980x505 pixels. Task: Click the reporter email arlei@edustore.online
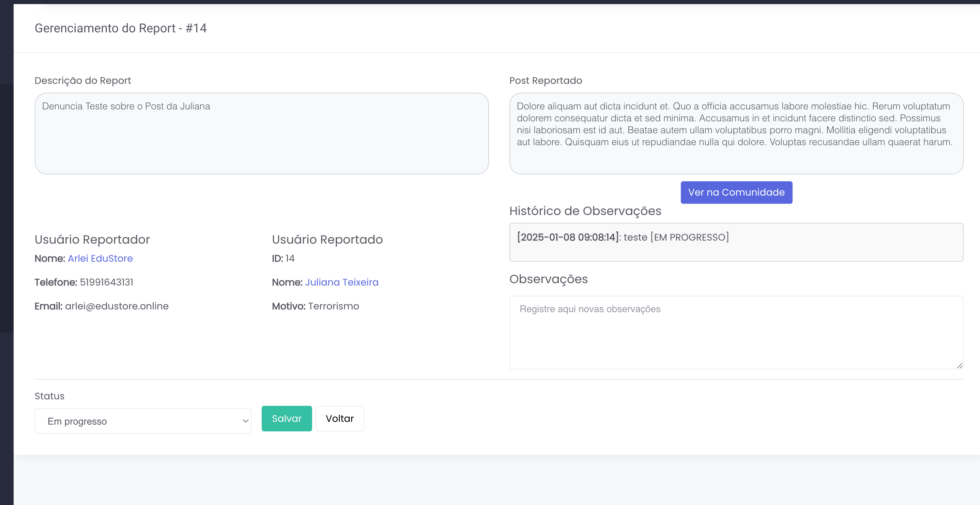117,306
